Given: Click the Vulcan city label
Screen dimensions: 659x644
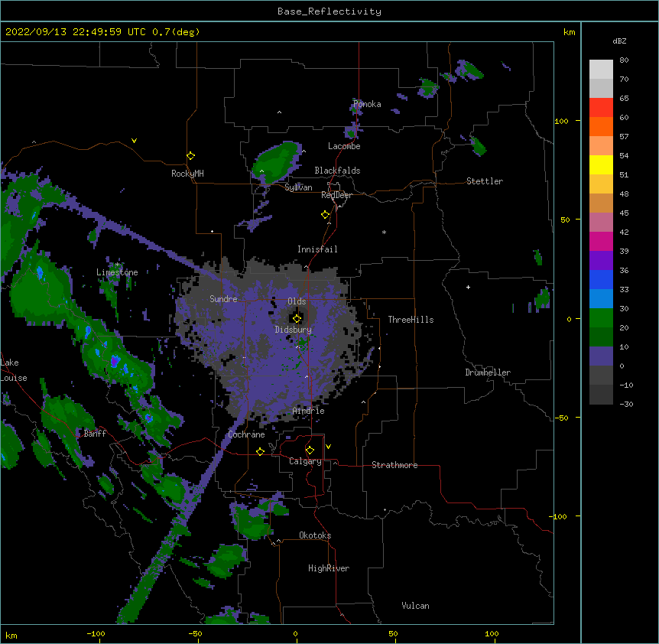Looking at the screenshot, I should click(415, 606).
